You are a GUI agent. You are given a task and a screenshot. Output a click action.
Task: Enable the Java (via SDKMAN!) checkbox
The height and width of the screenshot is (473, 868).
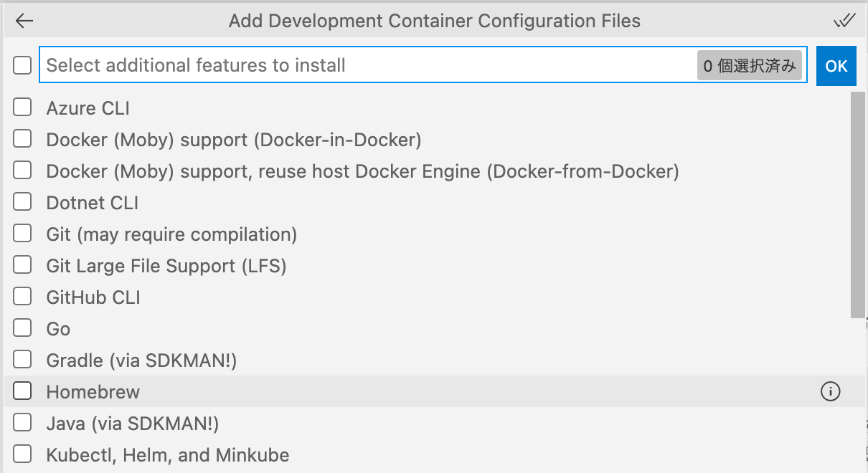22,423
